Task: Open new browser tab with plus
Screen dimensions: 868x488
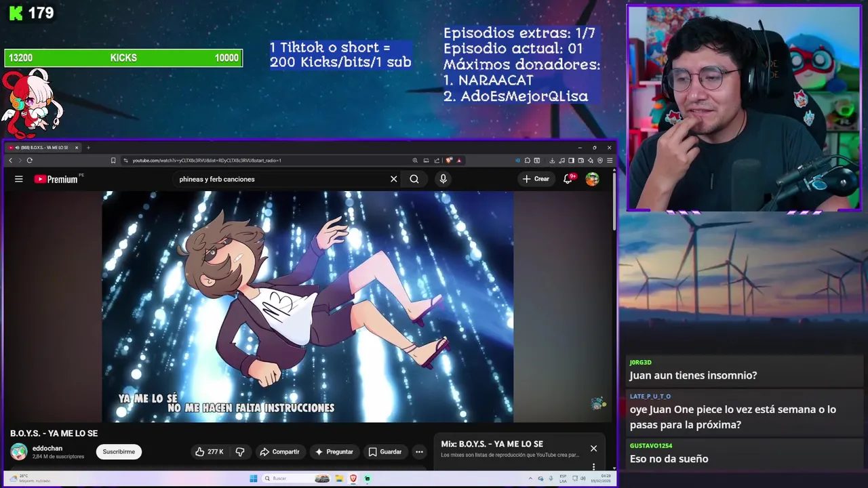Action: [88, 148]
